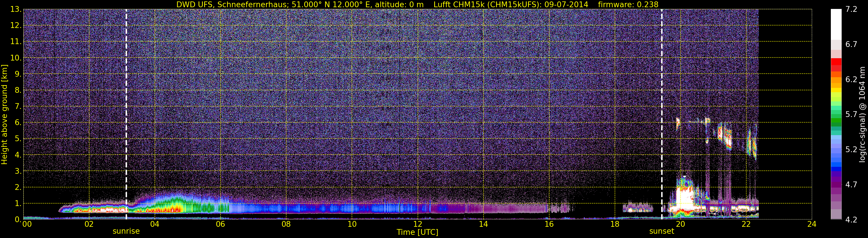Click the x-axis tick label 18
This screenshot has width=868, height=238.
614,224
